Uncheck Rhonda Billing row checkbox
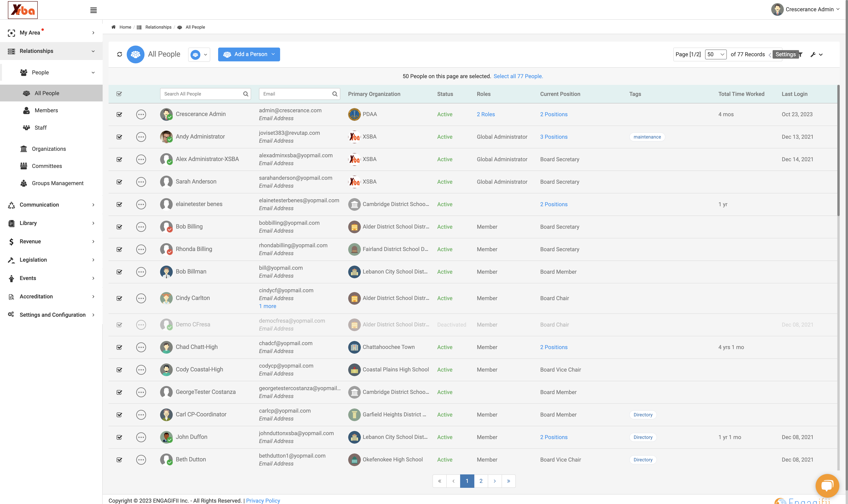The width and height of the screenshot is (848, 504). coord(119,249)
